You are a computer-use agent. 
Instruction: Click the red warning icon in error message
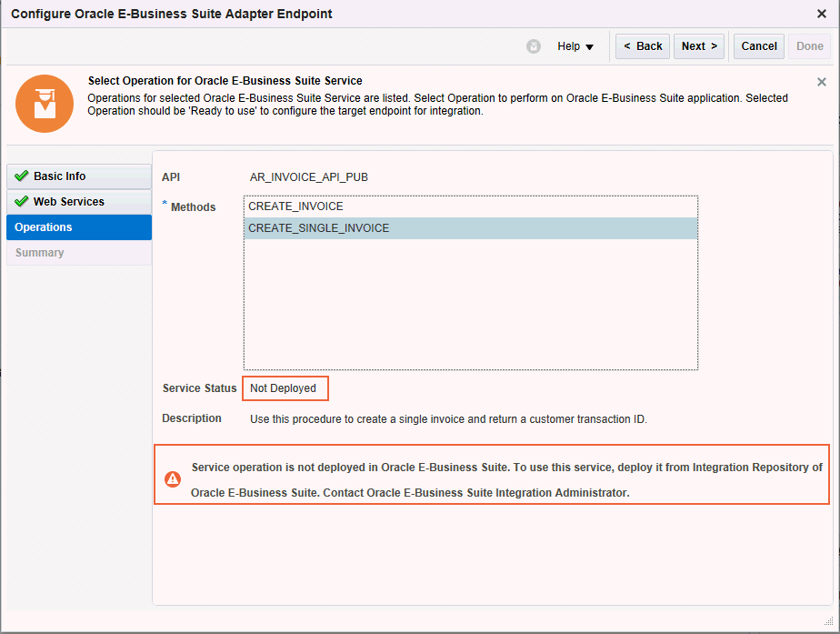pos(173,478)
